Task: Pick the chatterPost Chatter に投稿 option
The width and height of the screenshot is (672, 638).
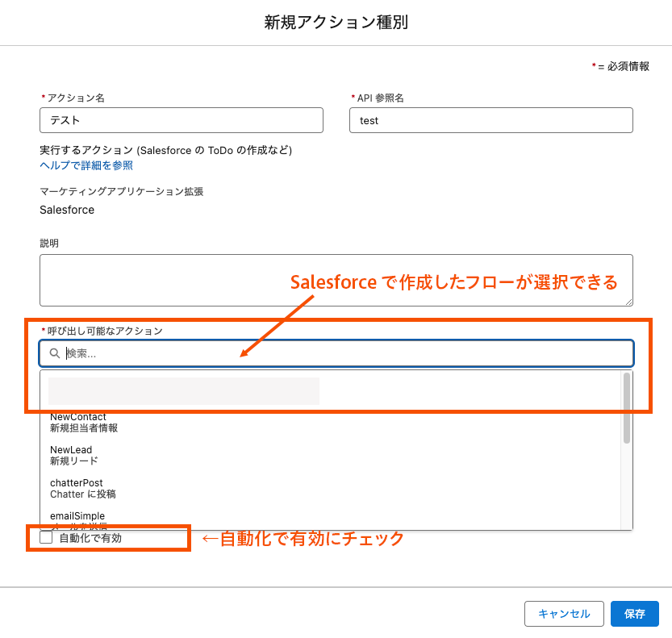Action: click(82, 488)
